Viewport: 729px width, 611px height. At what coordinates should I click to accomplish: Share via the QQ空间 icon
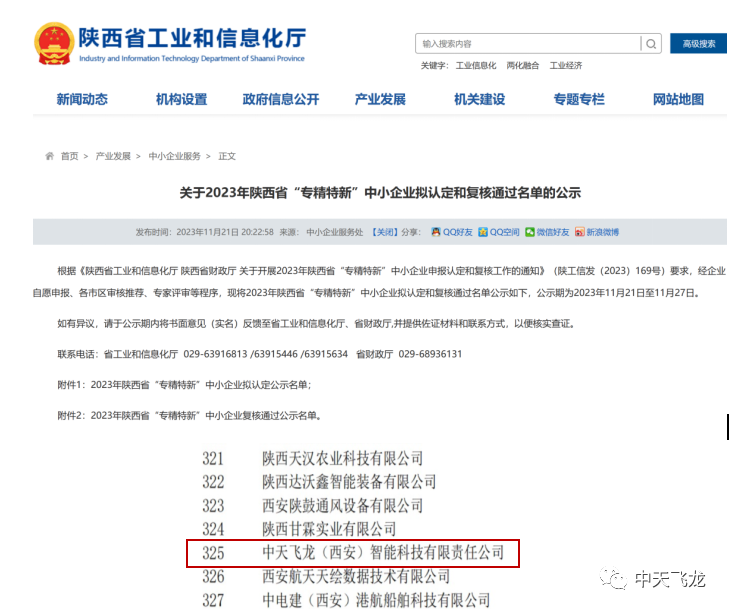483,232
